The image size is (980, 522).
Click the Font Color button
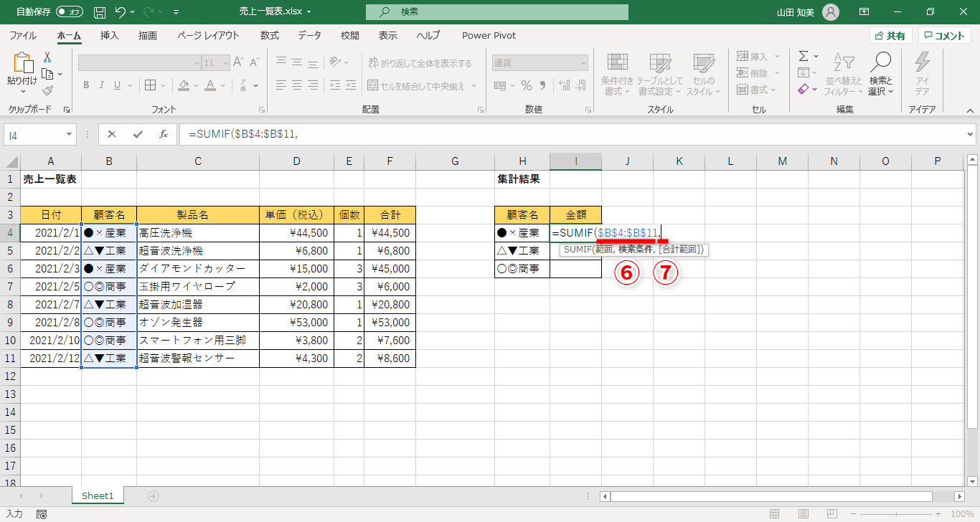pos(209,85)
